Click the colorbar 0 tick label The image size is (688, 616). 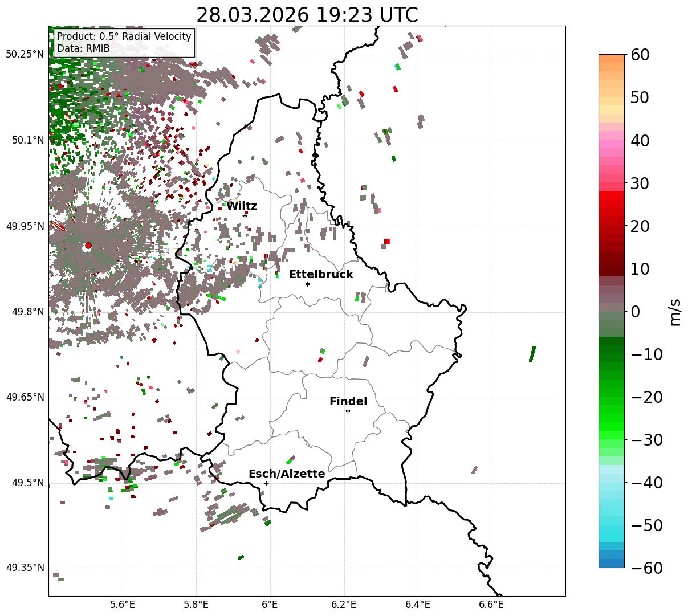(x=634, y=311)
